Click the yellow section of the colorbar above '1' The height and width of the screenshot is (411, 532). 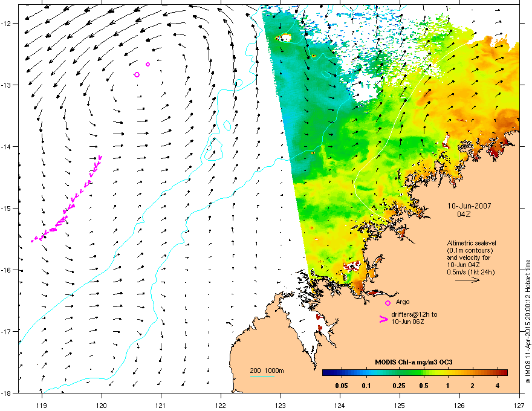[x=447, y=373]
